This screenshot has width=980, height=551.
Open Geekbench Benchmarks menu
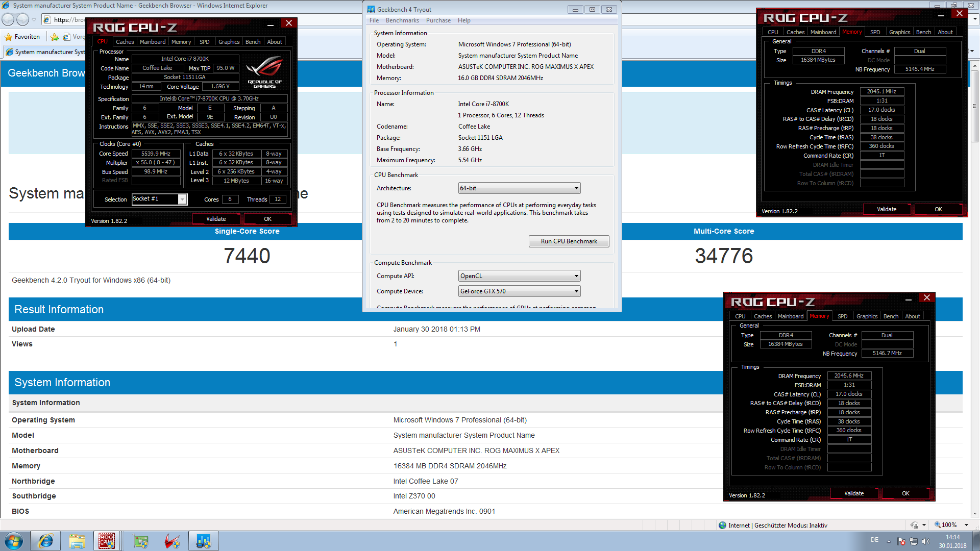(402, 20)
